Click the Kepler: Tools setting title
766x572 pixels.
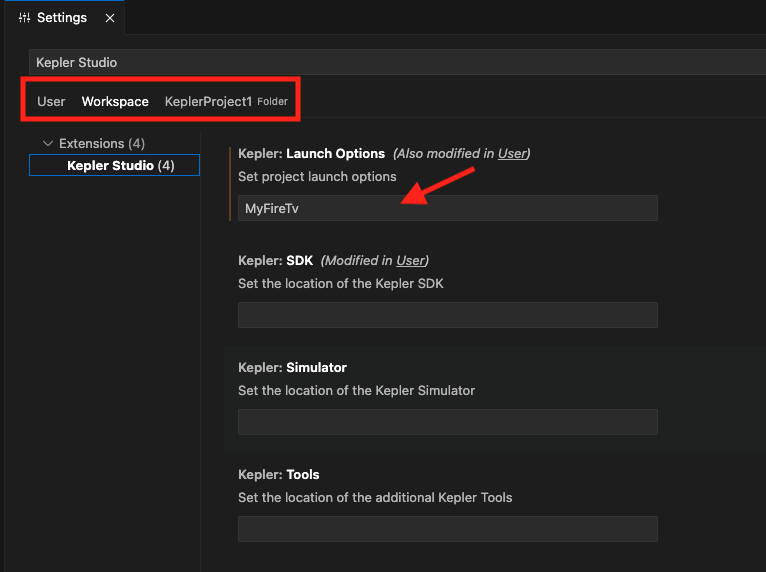click(278, 475)
